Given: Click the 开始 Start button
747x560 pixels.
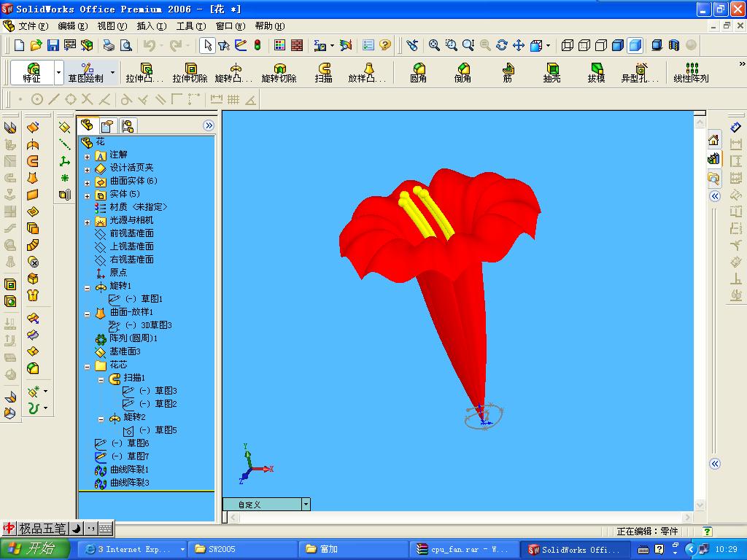Looking at the screenshot, I should (x=35, y=549).
